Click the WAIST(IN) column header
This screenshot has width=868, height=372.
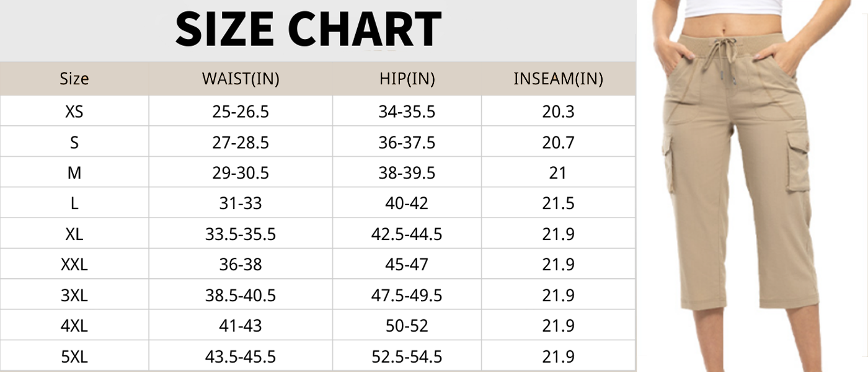click(241, 79)
